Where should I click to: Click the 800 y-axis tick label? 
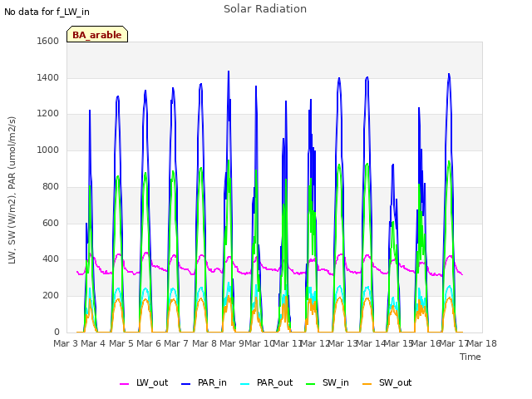(51, 186)
